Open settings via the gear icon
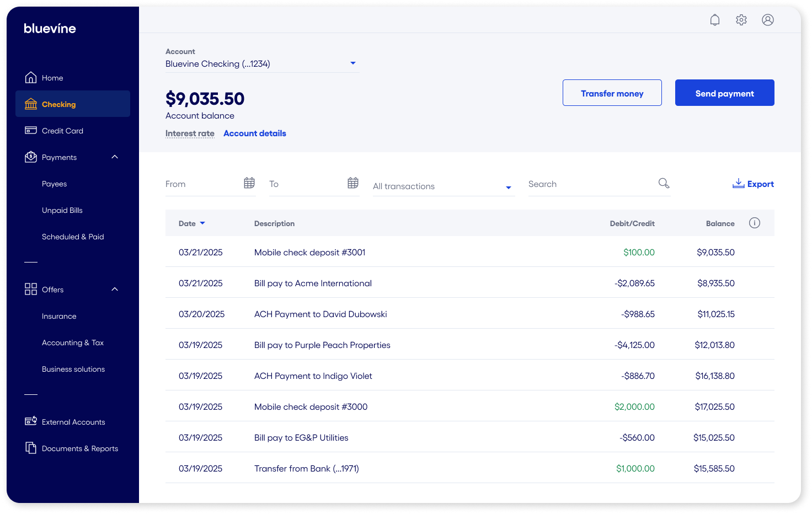Viewport: 812px width, 514px height. [741, 20]
